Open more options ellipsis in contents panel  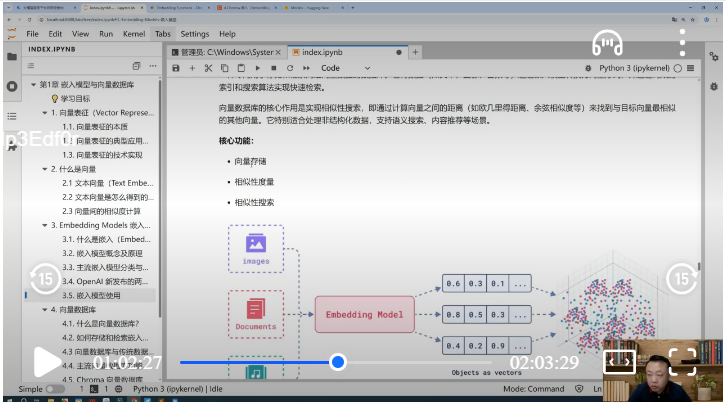153,66
